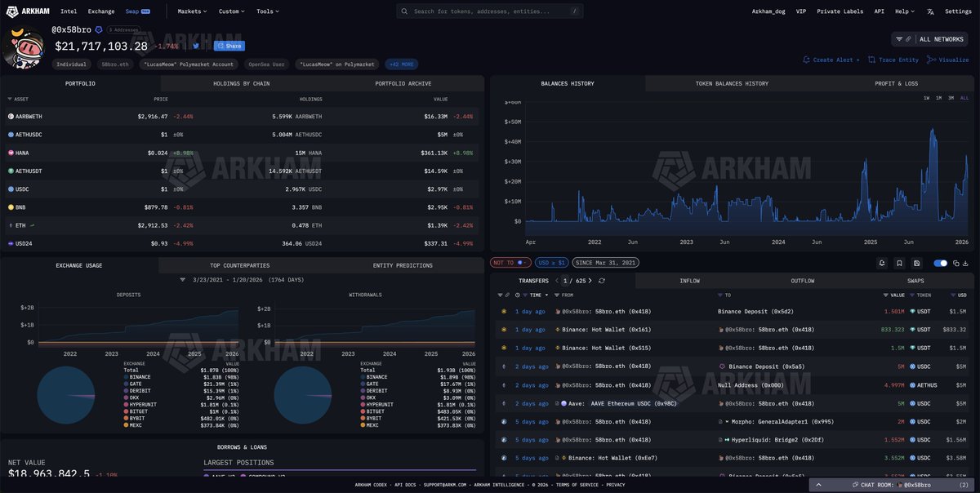Switch to the PROFIT & LOSS tab
980x493 pixels.
[x=898, y=82]
